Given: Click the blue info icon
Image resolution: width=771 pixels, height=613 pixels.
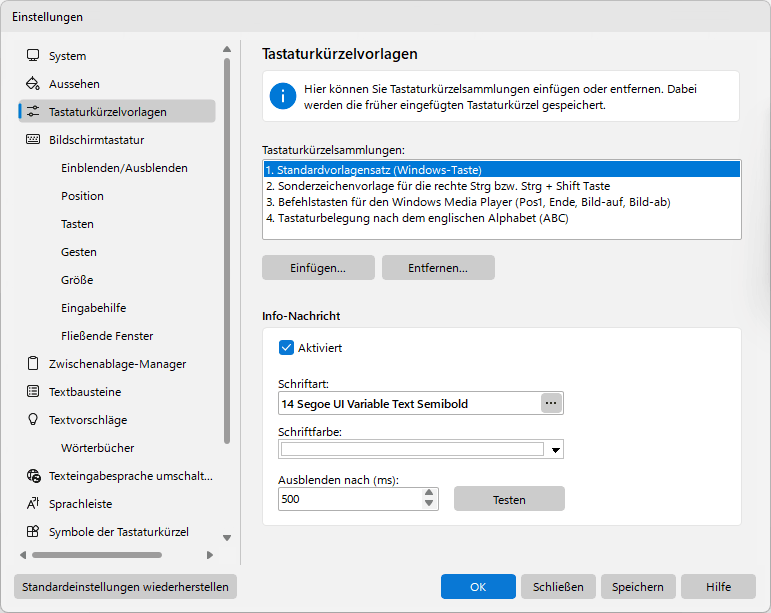Looking at the screenshot, I should pyautogui.click(x=283, y=96).
